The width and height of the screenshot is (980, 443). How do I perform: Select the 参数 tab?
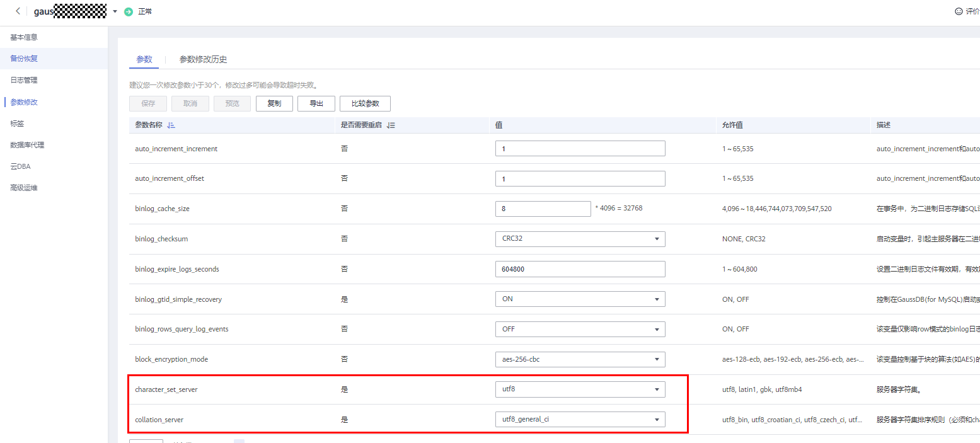pyautogui.click(x=144, y=59)
